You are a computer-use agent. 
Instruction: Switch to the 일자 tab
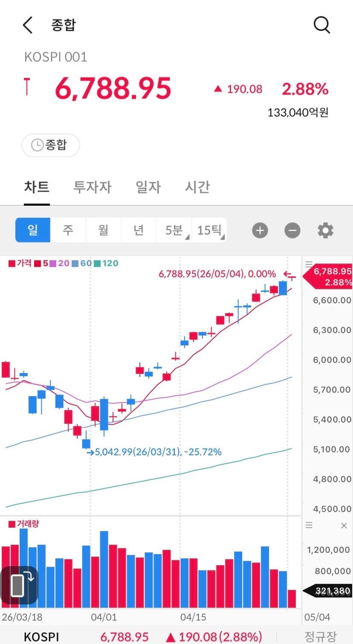tap(148, 187)
